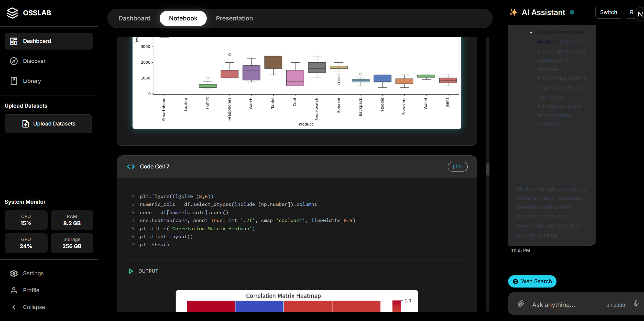
Task: Open Settings gear in sidebar
Action: (14, 273)
